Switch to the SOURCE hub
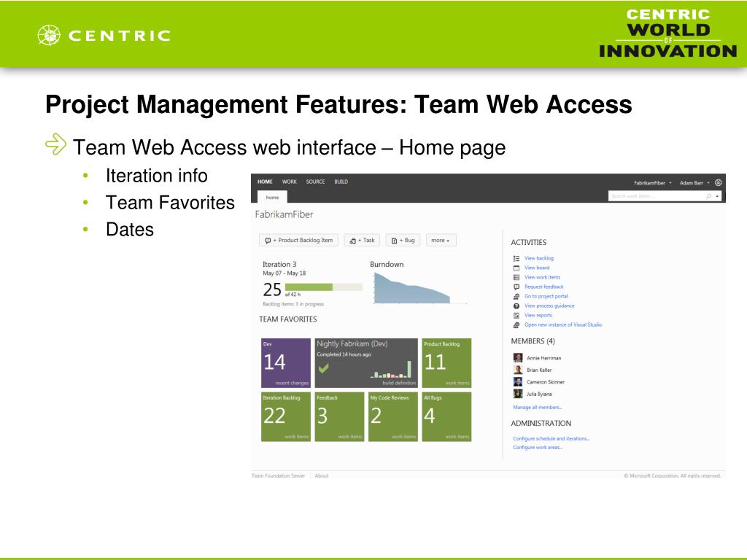This screenshot has height=560, width=747. 315,182
